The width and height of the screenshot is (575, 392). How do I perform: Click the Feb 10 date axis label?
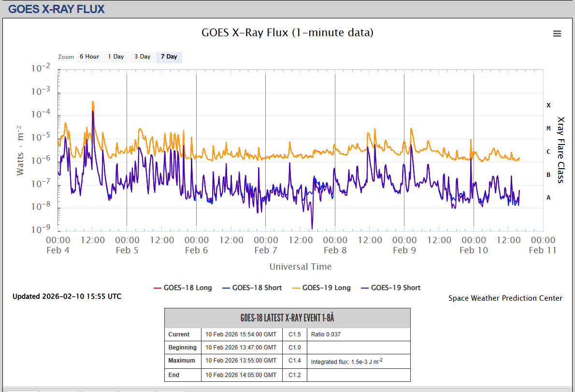(x=474, y=250)
